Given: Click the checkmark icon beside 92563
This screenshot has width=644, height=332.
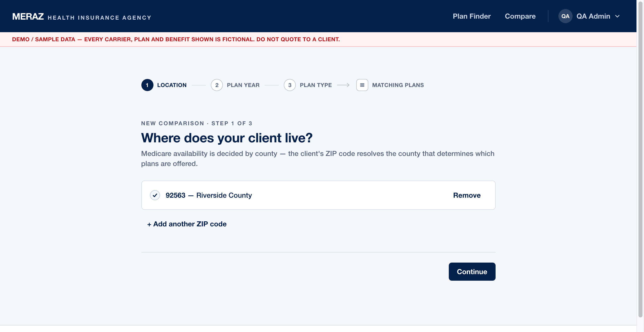Looking at the screenshot, I should tap(155, 195).
